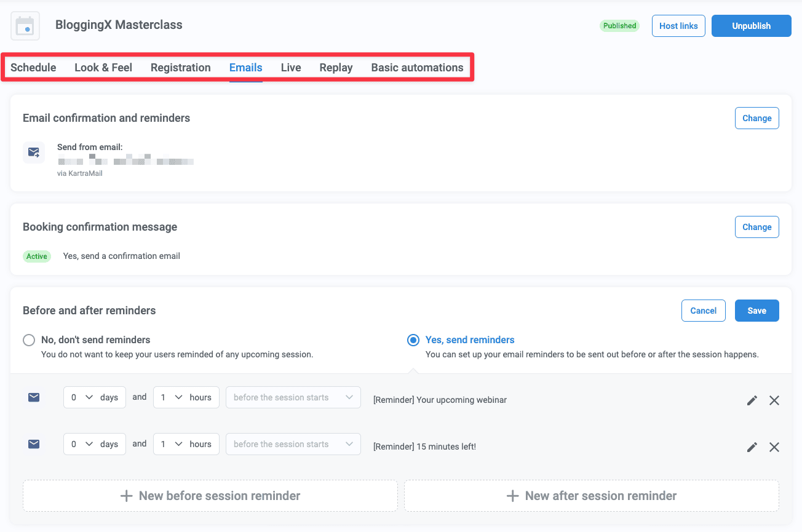Image resolution: width=802 pixels, height=532 pixels.
Task: Change the Booking confirmation message
Action: click(x=757, y=227)
